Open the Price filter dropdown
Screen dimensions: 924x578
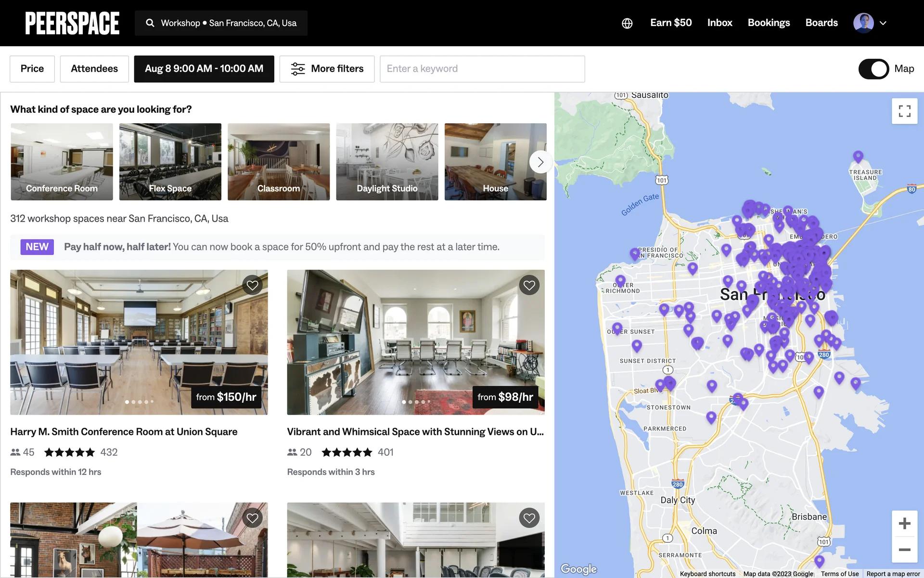tap(32, 69)
